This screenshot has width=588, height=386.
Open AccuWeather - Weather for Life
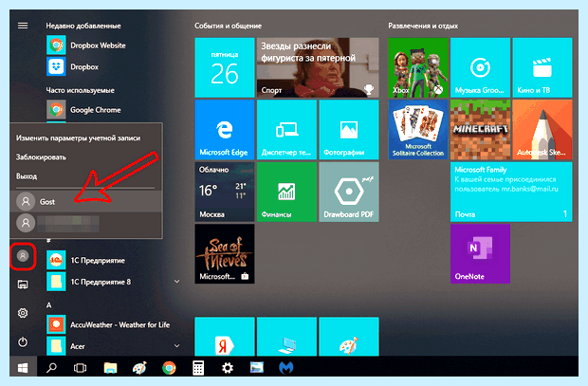(109, 325)
